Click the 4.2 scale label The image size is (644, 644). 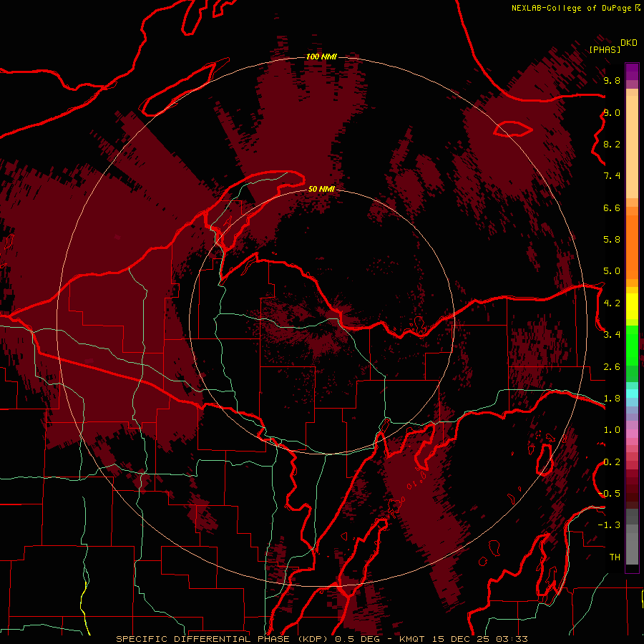612,303
